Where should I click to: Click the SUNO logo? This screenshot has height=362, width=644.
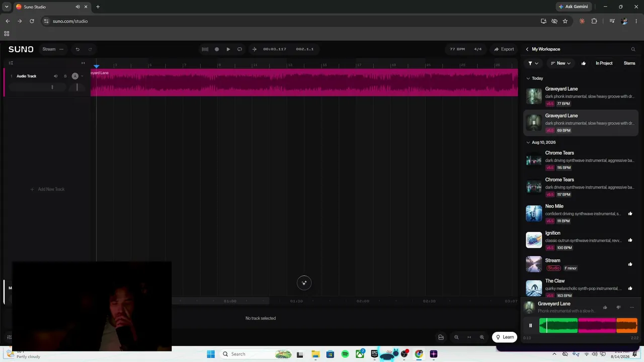point(21,49)
